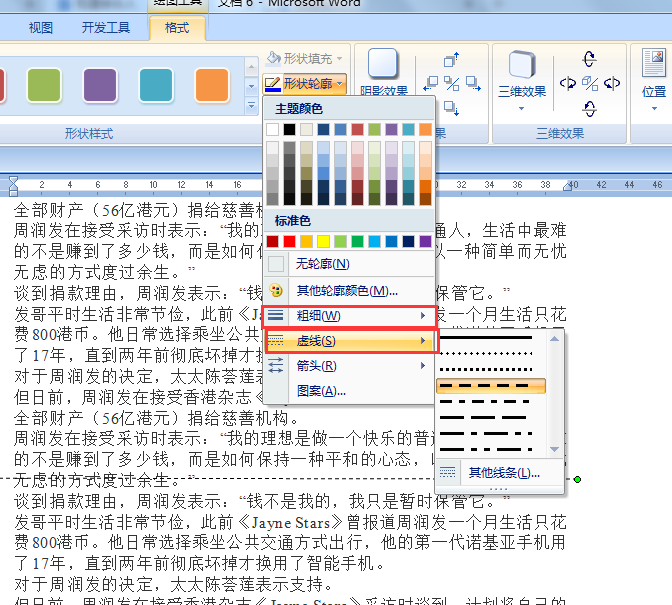Image resolution: width=672 pixels, height=605 pixels.
Task: Switch to the 开发工具 tab
Action: pyautogui.click(x=107, y=27)
